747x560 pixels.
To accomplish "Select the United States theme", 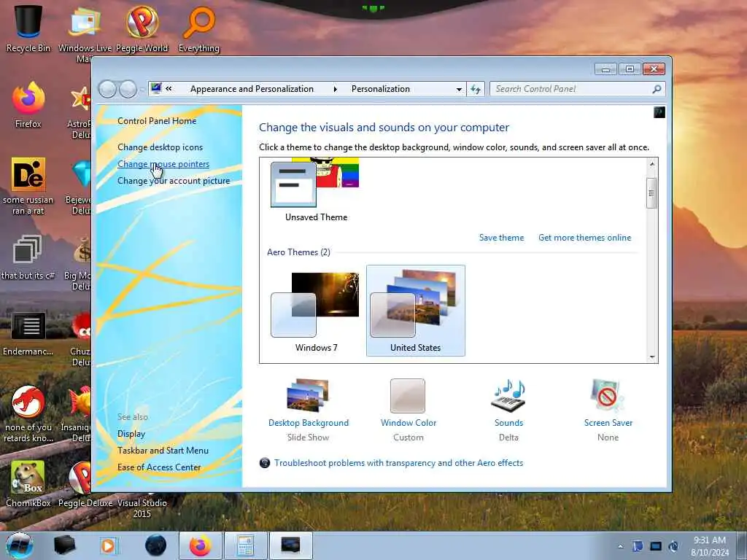I will (x=415, y=311).
